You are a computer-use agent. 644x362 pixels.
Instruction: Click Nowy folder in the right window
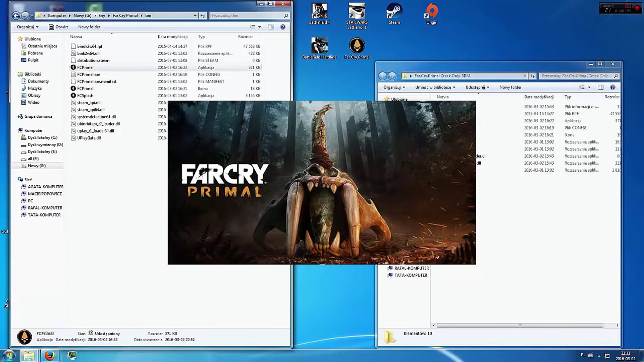tap(510, 87)
